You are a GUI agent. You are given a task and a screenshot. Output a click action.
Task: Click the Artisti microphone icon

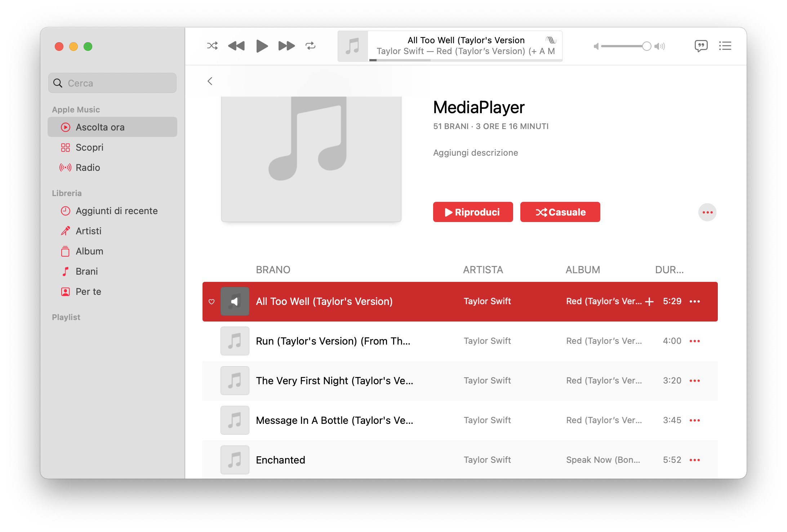point(66,231)
